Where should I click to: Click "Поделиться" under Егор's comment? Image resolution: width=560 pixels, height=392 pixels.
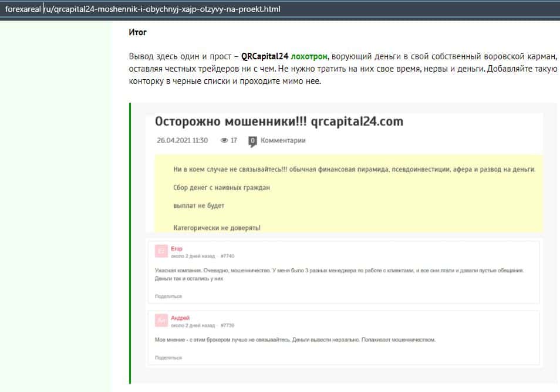(x=168, y=296)
